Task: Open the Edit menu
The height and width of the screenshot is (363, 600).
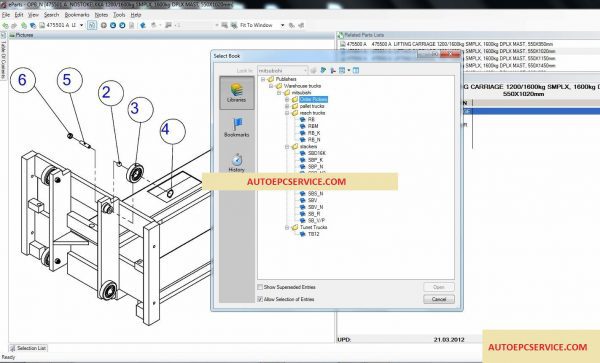Action: point(19,15)
